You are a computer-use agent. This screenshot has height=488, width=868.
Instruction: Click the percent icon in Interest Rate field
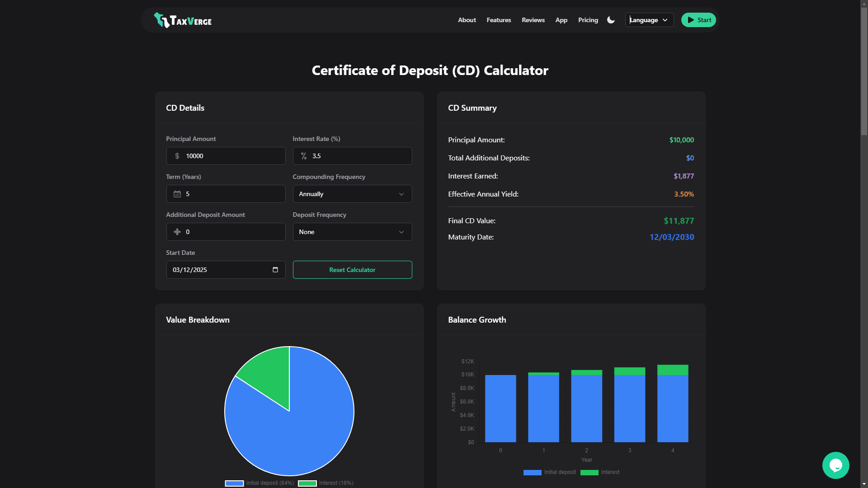coord(304,156)
